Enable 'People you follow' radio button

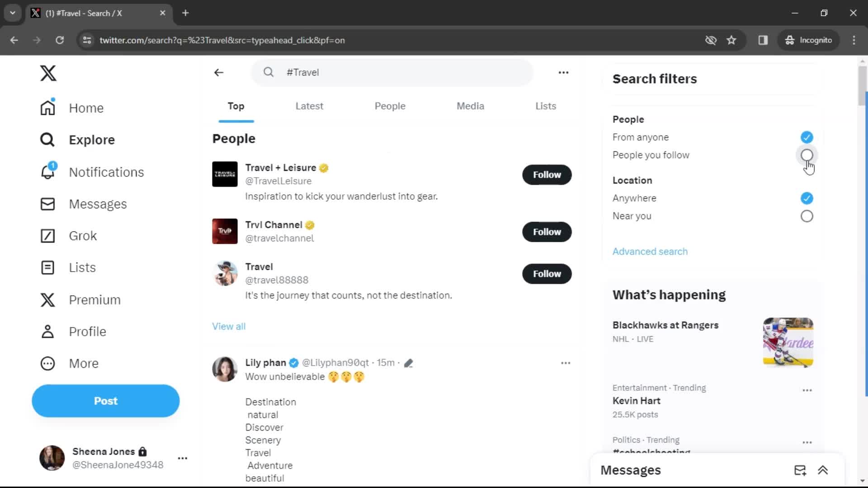click(x=807, y=155)
